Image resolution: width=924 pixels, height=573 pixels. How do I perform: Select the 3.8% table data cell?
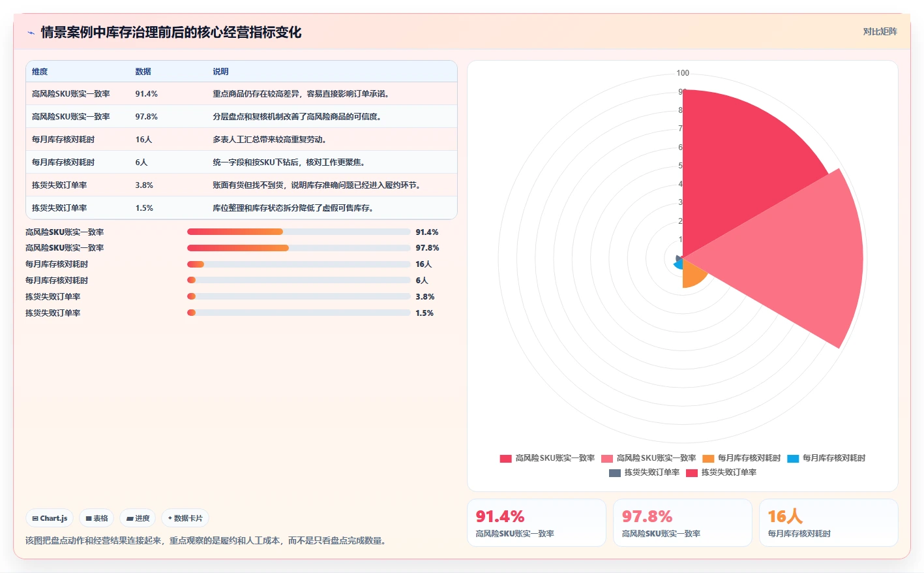[144, 185]
